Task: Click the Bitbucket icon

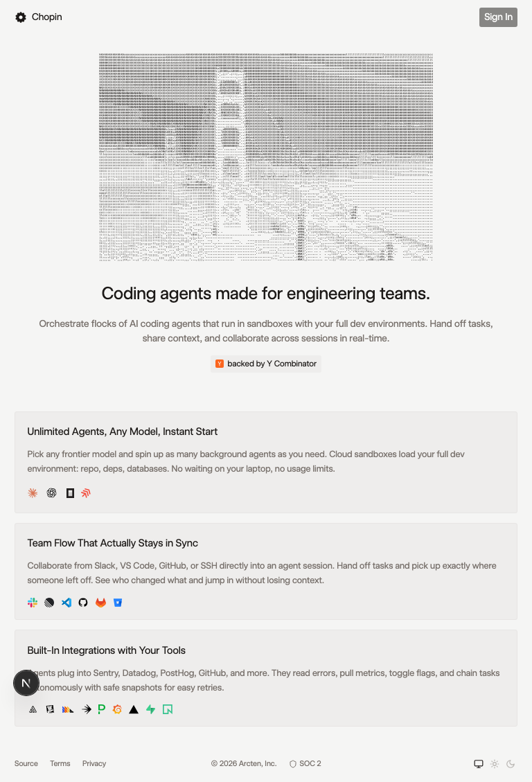Action: tap(118, 603)
